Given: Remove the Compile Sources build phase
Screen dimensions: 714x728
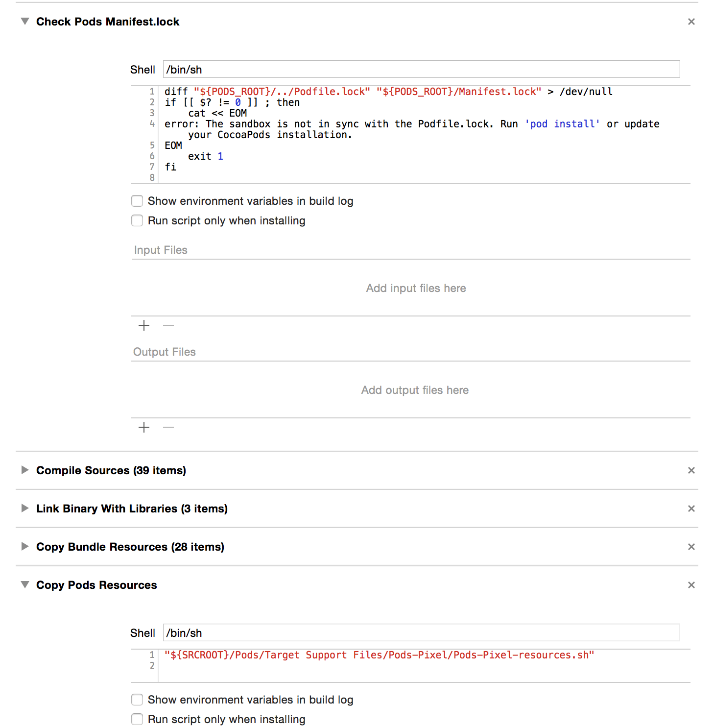Looking at the screenshot, I should point(691,470).
